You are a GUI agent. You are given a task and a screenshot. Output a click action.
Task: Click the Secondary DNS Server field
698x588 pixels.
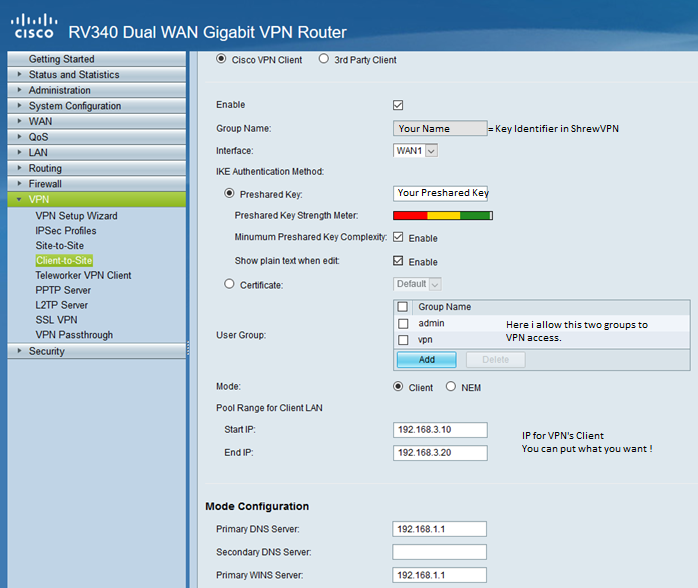439,552
